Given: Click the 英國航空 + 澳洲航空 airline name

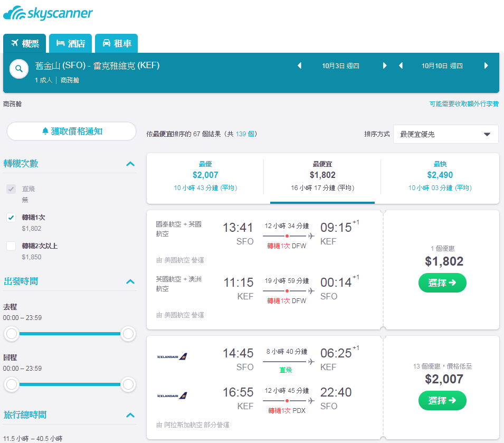Looking at the screenshot, I should (x=179, y=284).
